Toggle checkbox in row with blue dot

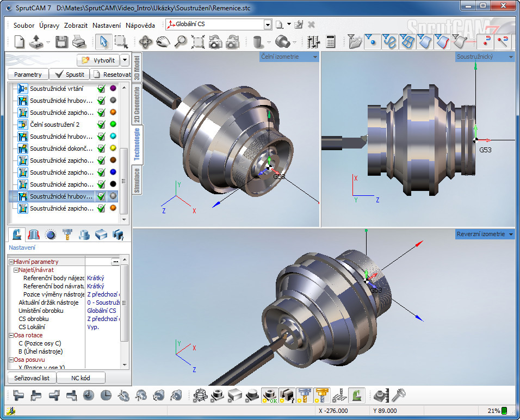(101, 172)
